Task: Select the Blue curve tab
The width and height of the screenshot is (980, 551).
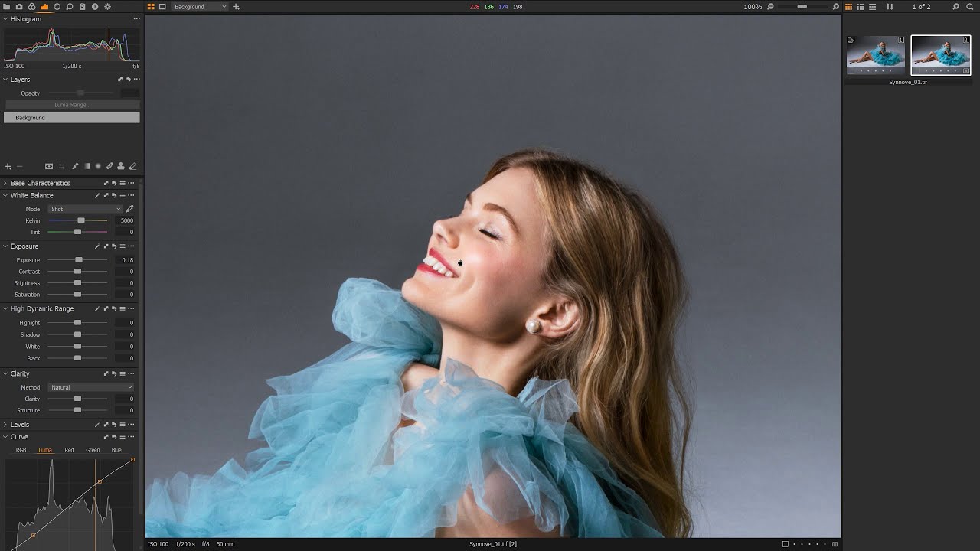Action: click(x=116, y=450)
